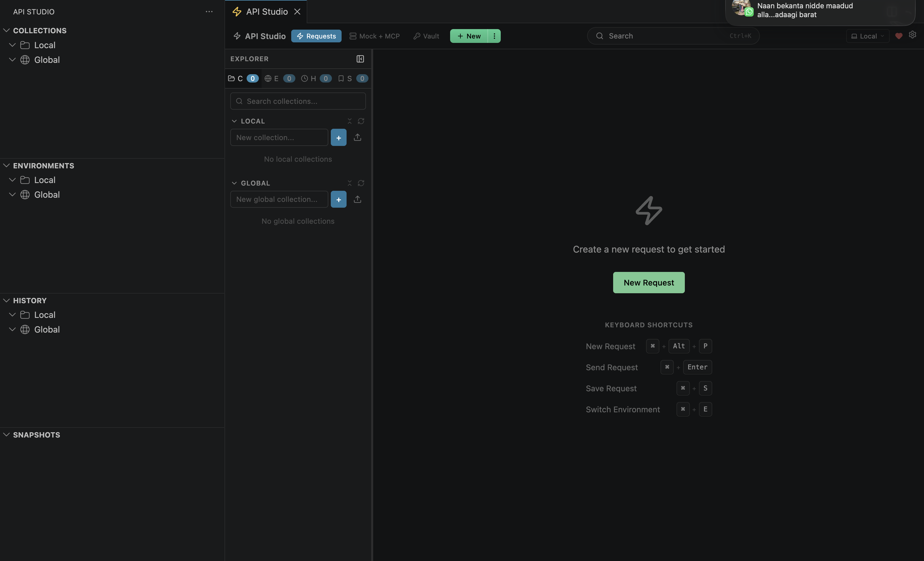Click the 'No global collections' text
Image resolution: width=924 pixels, height=561 pixels.
coord(298,221)
